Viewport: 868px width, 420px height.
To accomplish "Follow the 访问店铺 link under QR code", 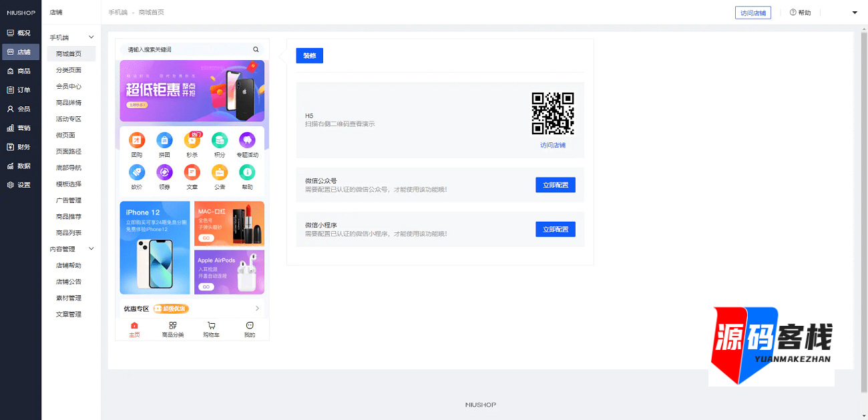I will 553,145.
